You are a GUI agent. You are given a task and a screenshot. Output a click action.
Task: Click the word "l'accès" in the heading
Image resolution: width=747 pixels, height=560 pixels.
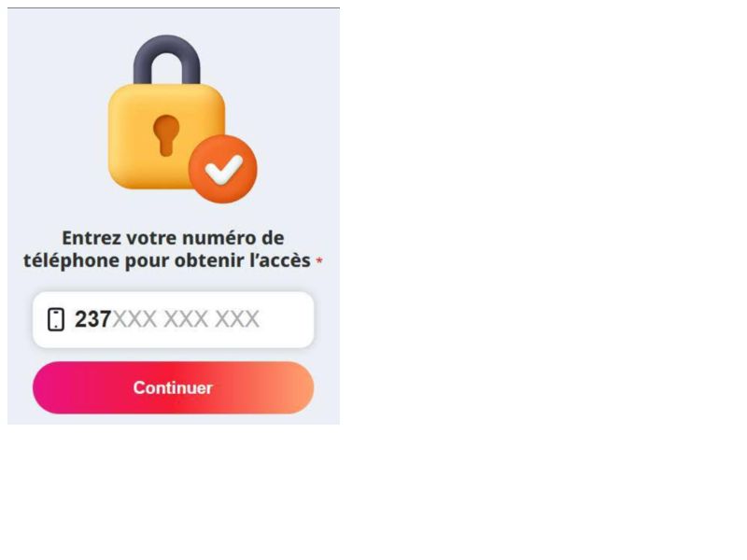(x=281, y=260)
